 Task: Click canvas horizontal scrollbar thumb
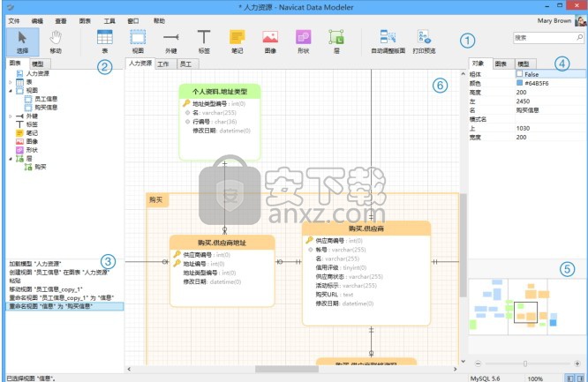(287, 370)
